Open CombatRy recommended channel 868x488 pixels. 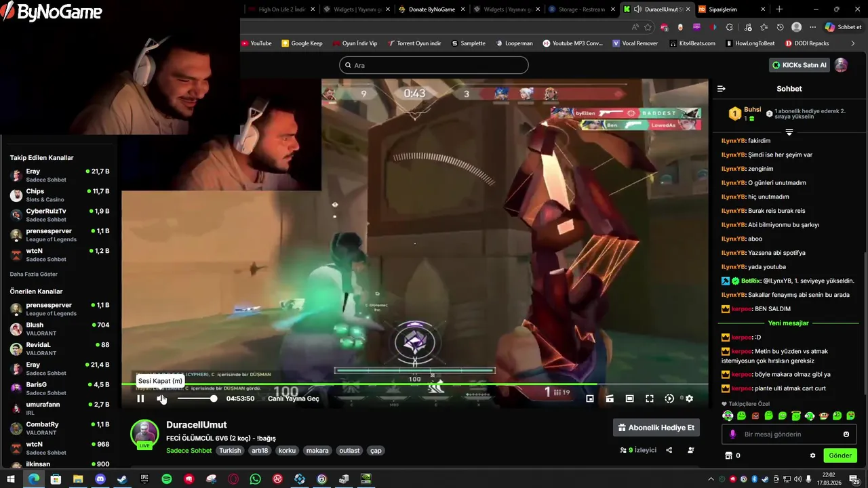(60, 428)
